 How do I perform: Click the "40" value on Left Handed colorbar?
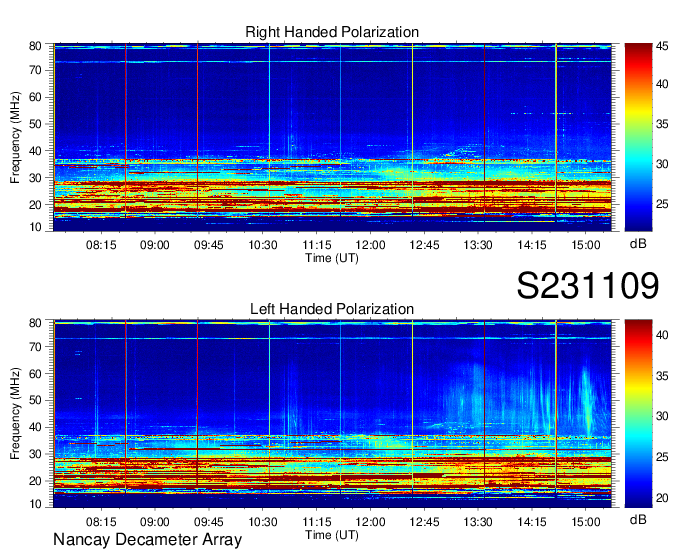coord(662,335)
